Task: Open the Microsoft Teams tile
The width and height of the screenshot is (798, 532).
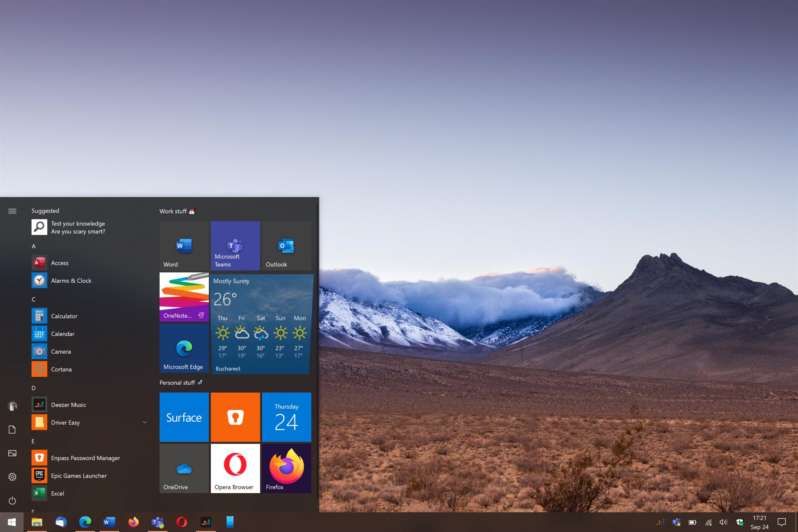Action: [x=235, y=246]
